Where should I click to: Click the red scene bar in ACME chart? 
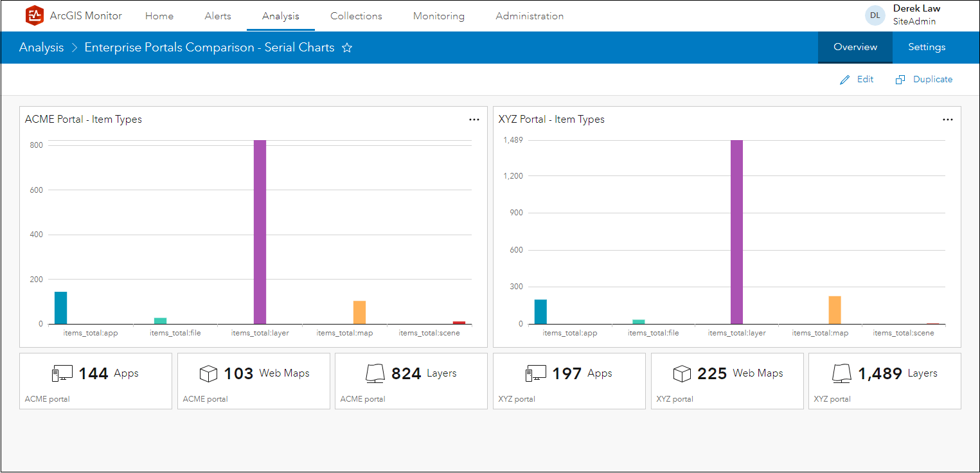pos(459,323)
